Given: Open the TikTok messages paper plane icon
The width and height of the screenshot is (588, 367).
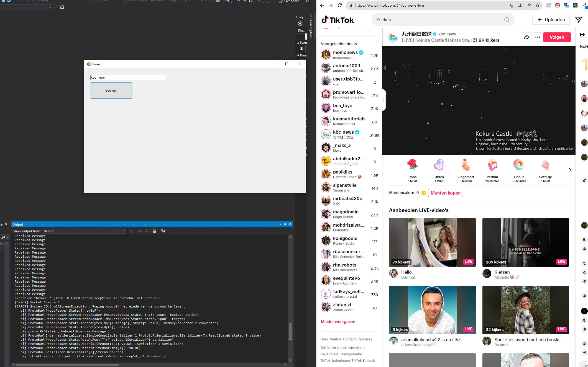Looking at the screenshot, I should (x=578, y=20).
